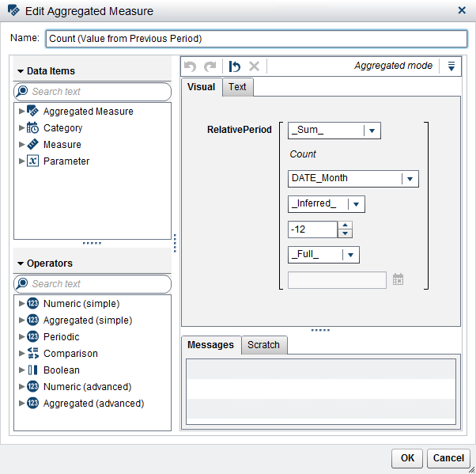Click the Redo arrow icon
476x474 pixels.
pyautogui.click(x=210, y=67)
